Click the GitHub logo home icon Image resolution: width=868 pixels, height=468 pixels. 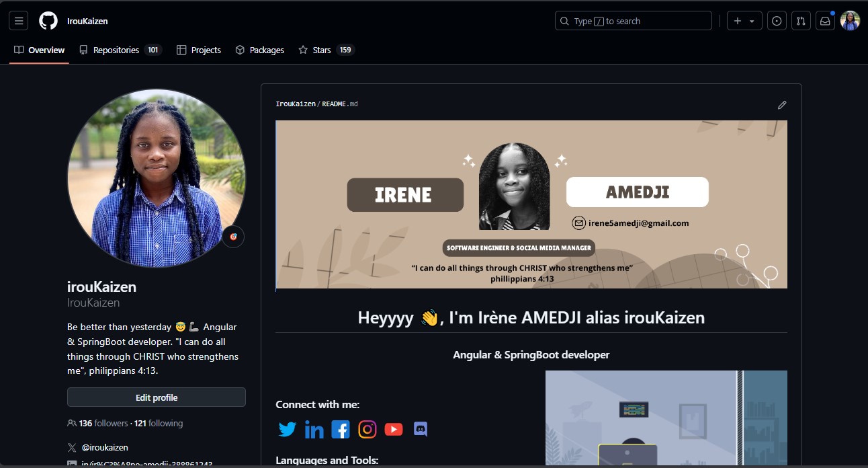(x=48, y=21)
